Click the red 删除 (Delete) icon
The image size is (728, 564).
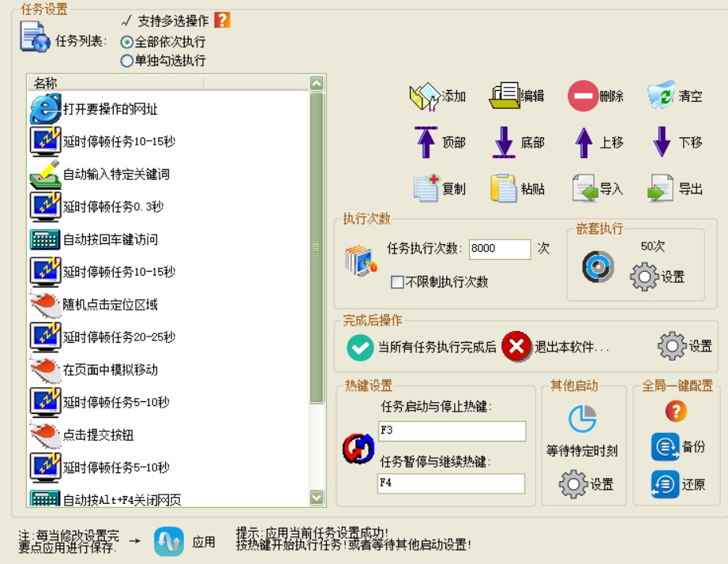pyautogui.click(x=583, y=96)
